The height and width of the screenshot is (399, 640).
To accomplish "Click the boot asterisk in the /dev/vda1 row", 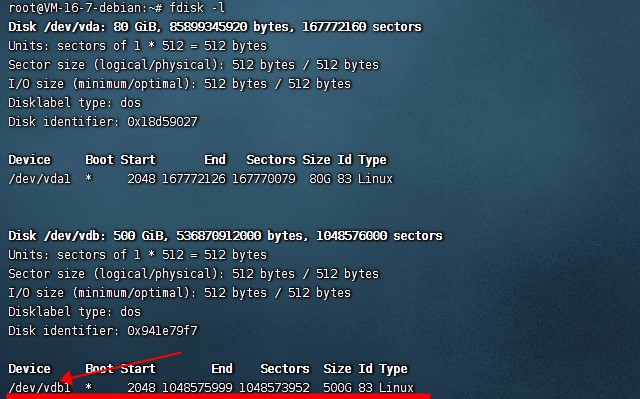I will click(x=89, y=178).
